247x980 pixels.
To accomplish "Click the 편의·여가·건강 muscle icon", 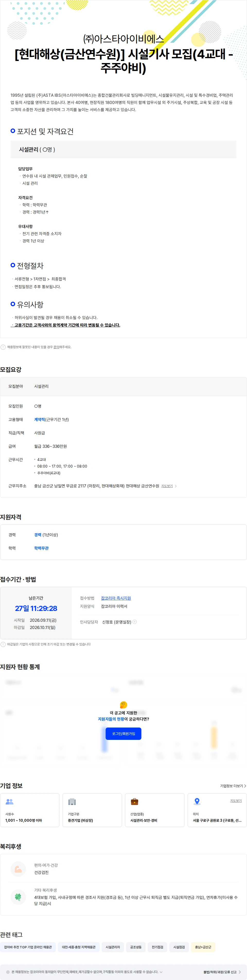I will (18, 869).
